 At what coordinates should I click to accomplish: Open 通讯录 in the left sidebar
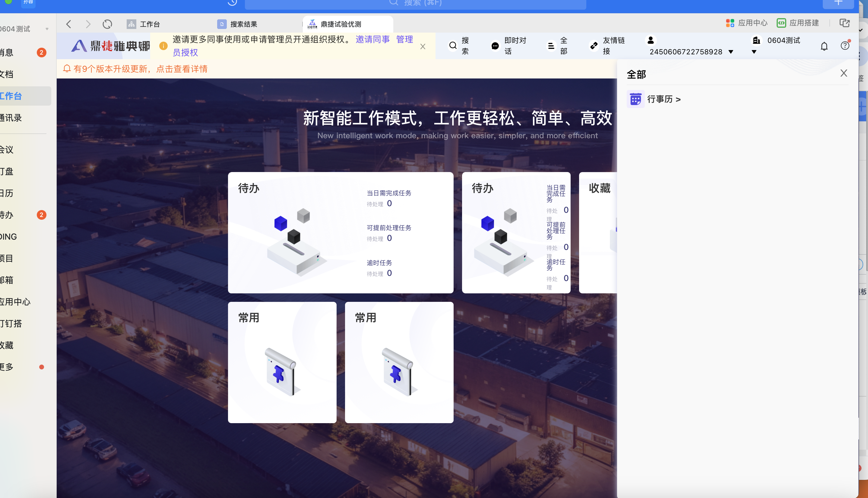point(23,118)
